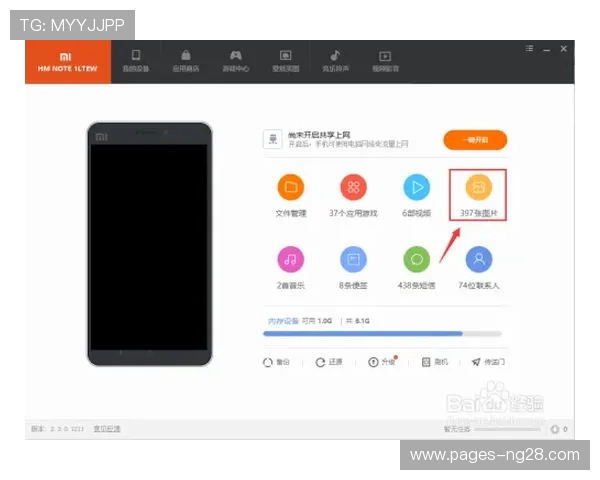Click the Portal button with paper plane
The width and height of the screenshot is (600, 480).
(x=488, y=362)
